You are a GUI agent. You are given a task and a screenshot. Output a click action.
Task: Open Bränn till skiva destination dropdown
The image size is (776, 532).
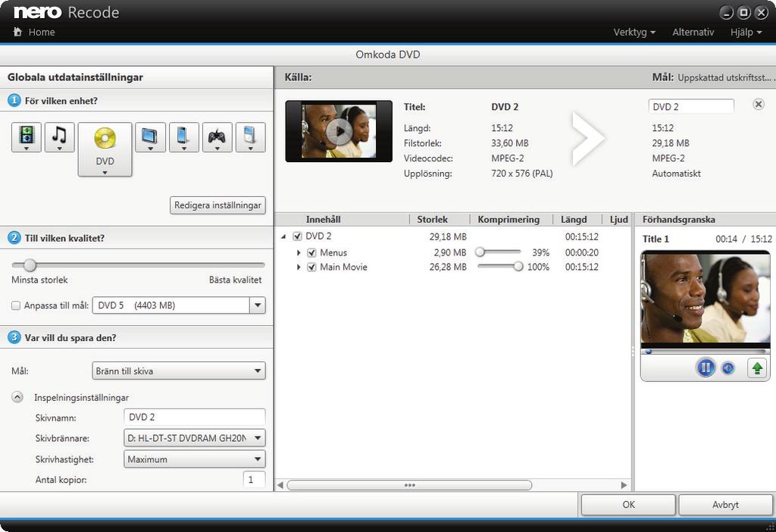coord(179,371)
